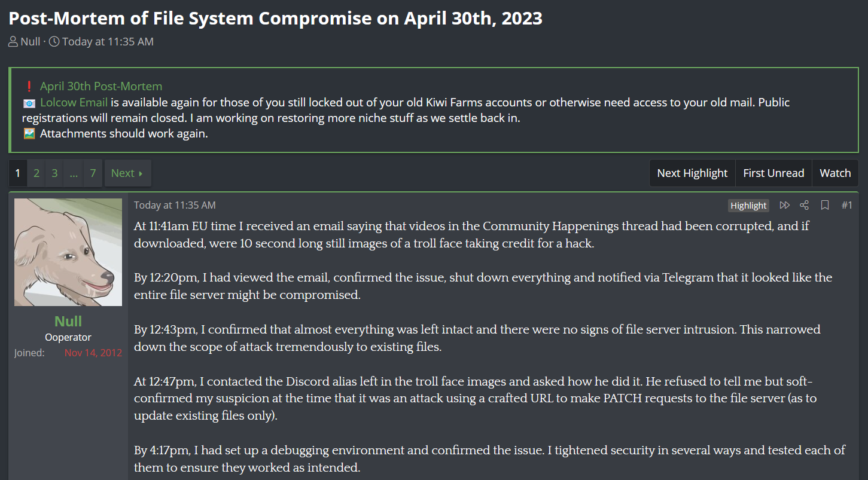Click the picture icon beside Attachments notice
Screen dimensions: 868x480
(29, 134)
